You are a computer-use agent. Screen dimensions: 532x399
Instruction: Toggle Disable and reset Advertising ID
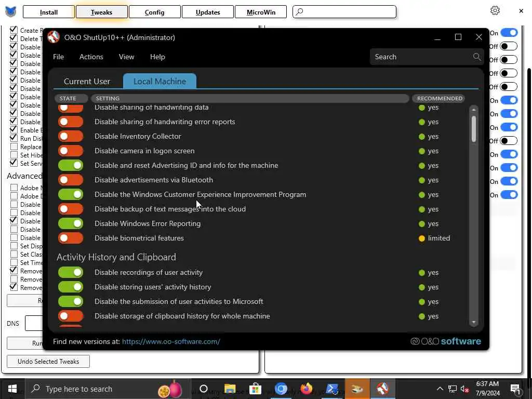(x=71, y=166)
